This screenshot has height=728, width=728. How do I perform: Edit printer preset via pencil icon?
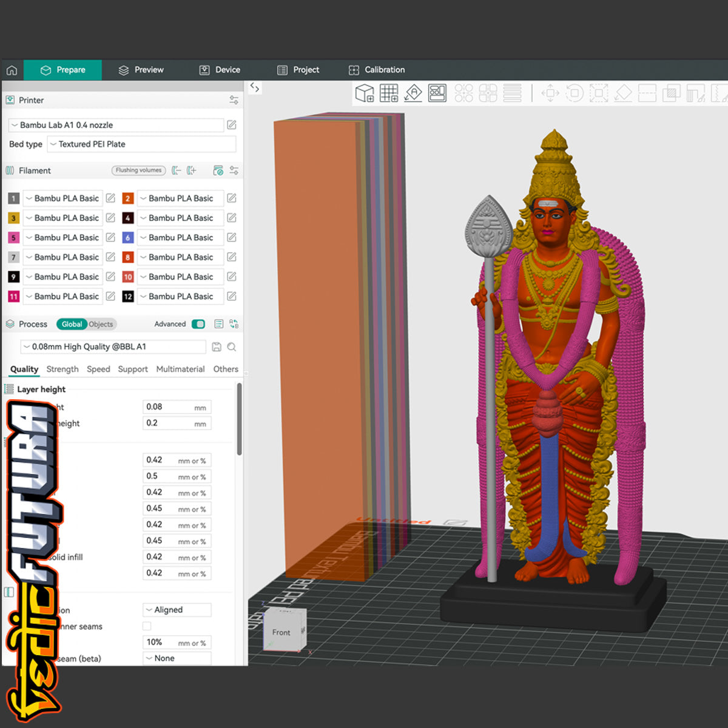[232, 125]
